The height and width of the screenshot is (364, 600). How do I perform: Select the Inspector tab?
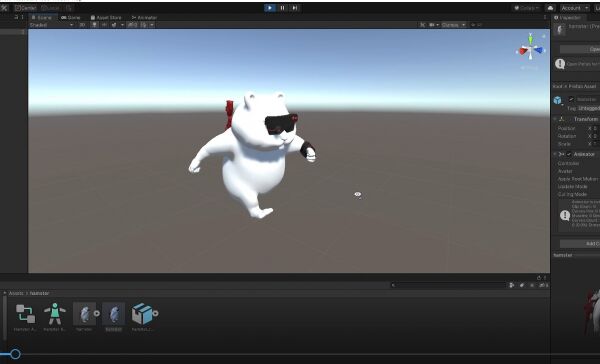tap(568, 18)
